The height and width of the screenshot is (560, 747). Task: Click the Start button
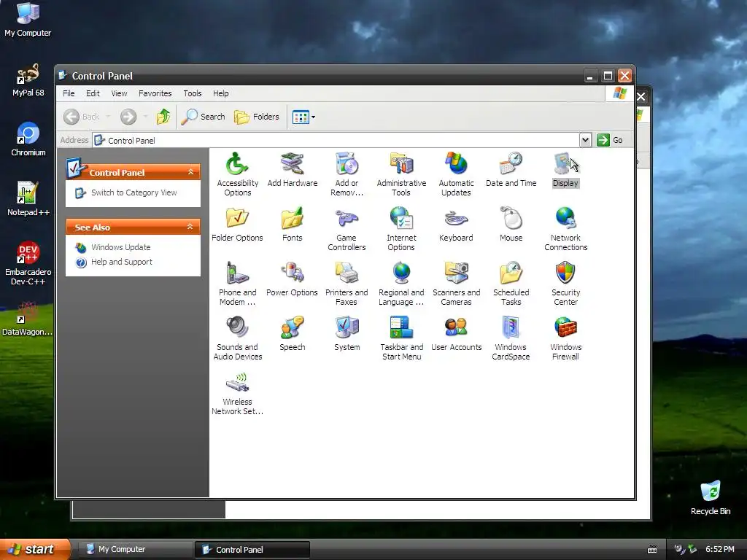point(34,549)
